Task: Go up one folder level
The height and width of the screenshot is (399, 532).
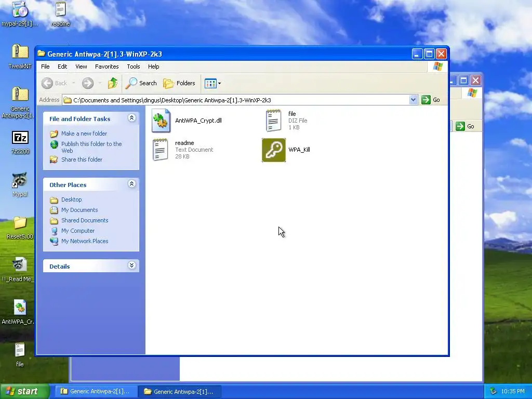Action: [113, 83]
